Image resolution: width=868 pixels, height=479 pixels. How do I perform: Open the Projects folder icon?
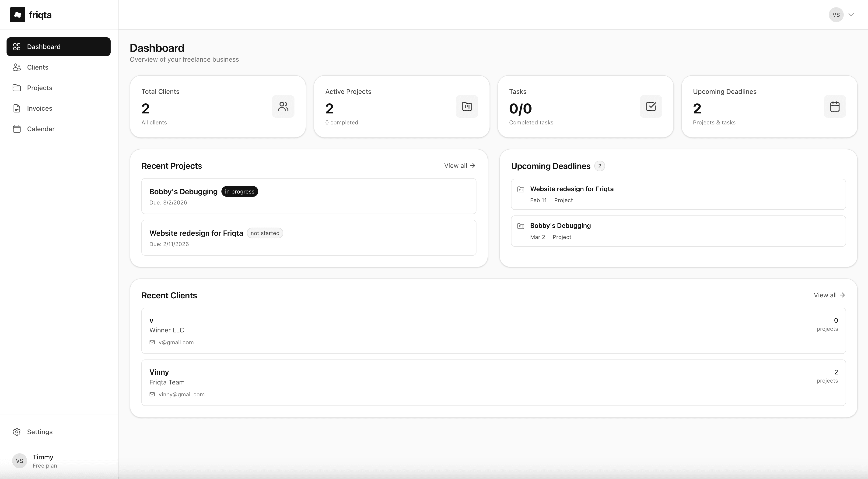click(x=17, y=88)
